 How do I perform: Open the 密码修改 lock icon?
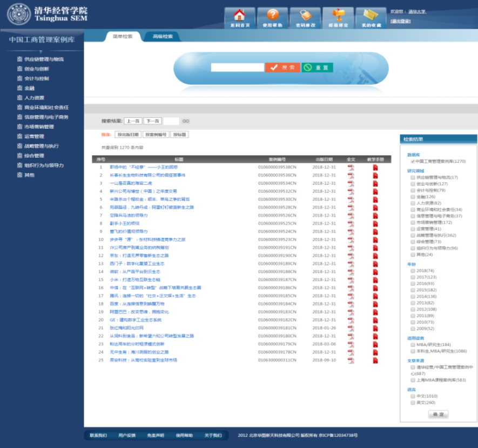(306, 18)
